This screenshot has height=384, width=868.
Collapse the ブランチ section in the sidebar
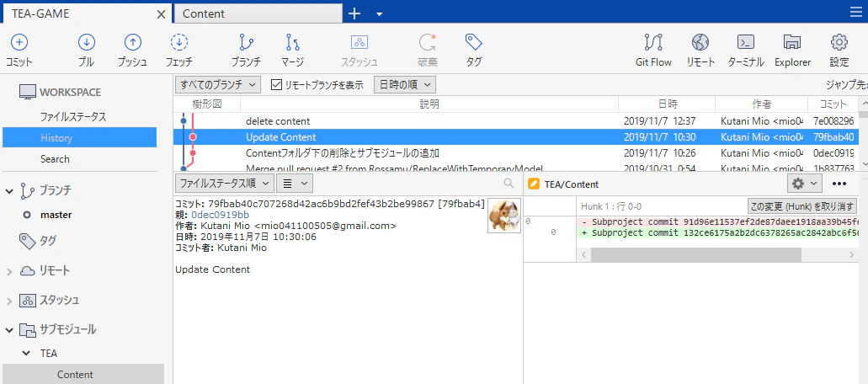point(9,191)
